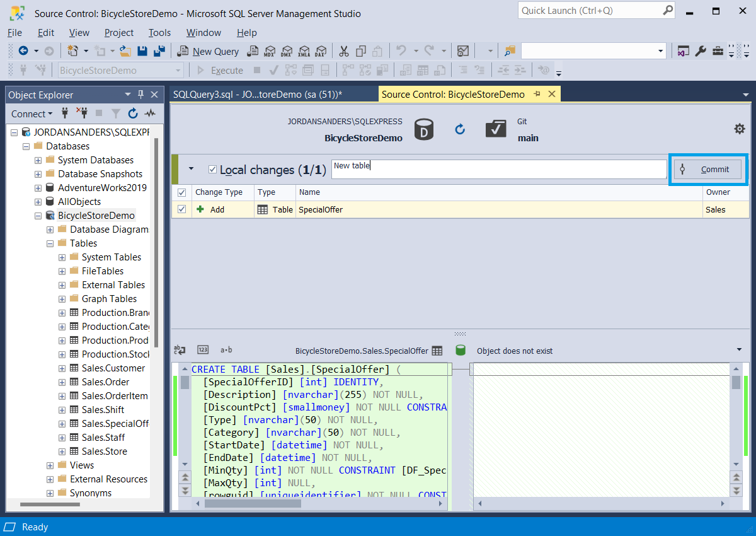Expand the Sales.Customer table node
This screenshot has width=756, height=536.
point(62,368)
